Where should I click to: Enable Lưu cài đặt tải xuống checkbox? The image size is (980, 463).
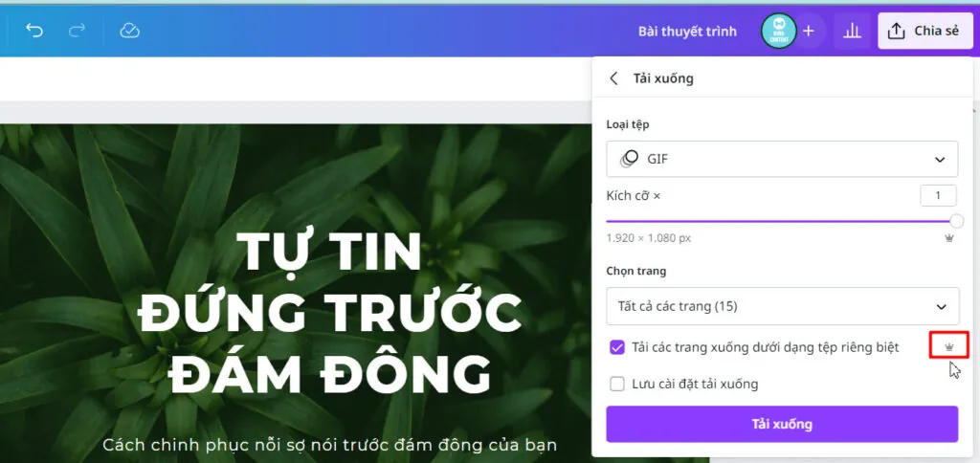(617, 384)
